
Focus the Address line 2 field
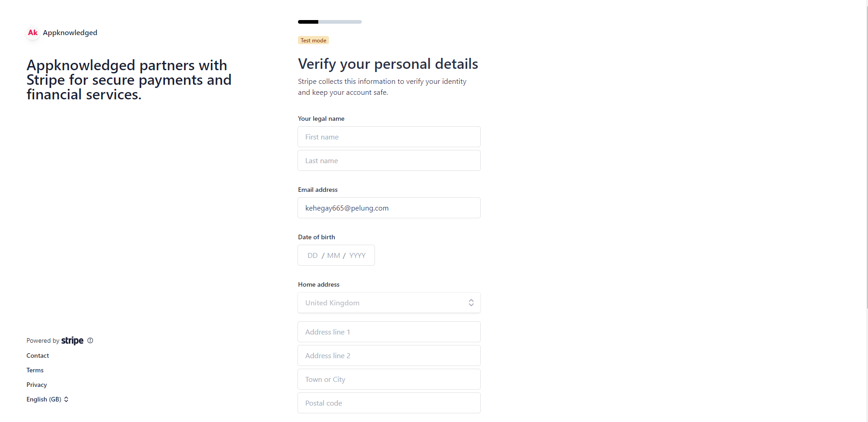pos(389,355)
